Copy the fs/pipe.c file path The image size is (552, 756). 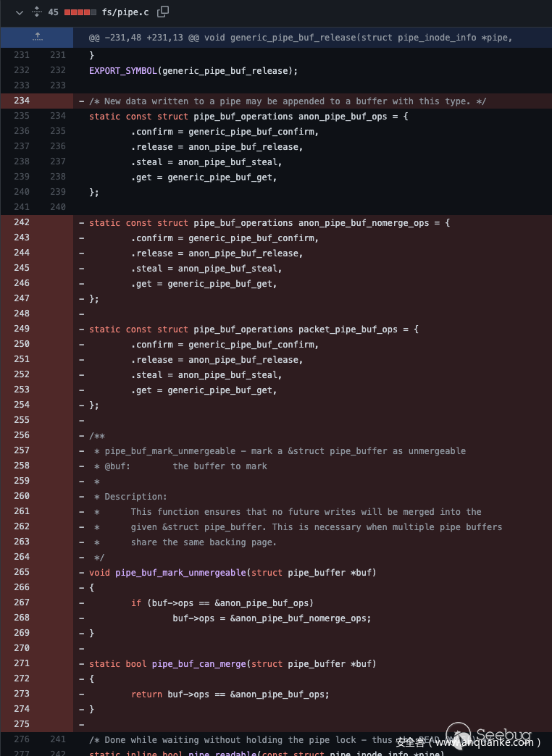(x=163, y=12)
